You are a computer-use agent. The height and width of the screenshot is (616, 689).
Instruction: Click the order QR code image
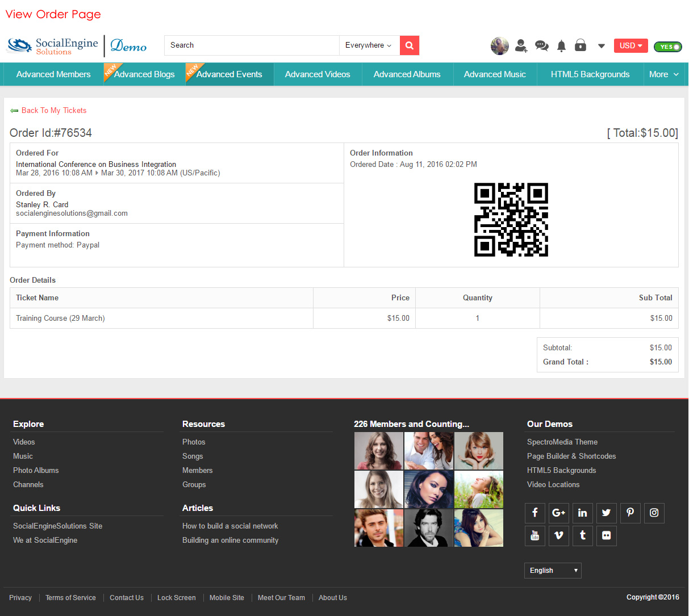(511, 220)
